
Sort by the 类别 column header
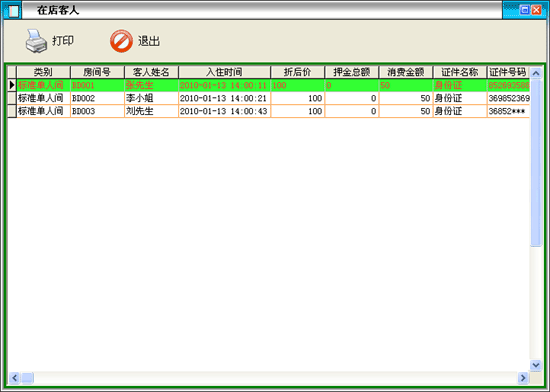pos(43,72)
